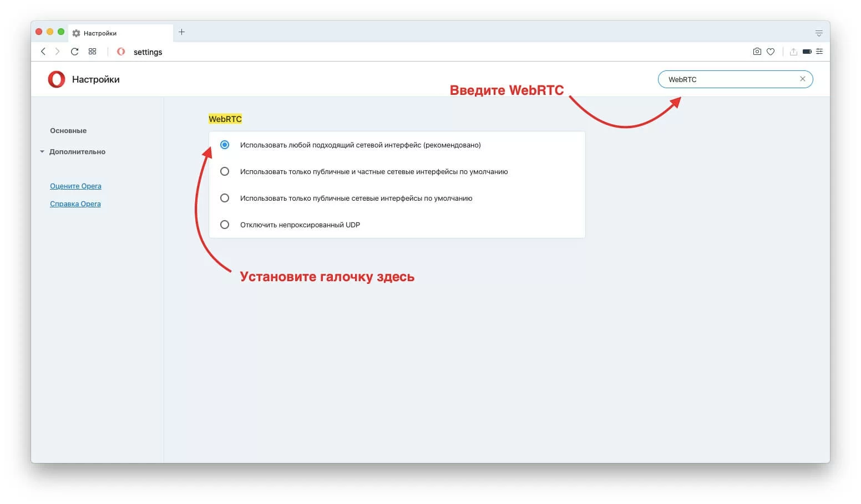Collapse the Дополнительно section arrow

coord(42,151)
